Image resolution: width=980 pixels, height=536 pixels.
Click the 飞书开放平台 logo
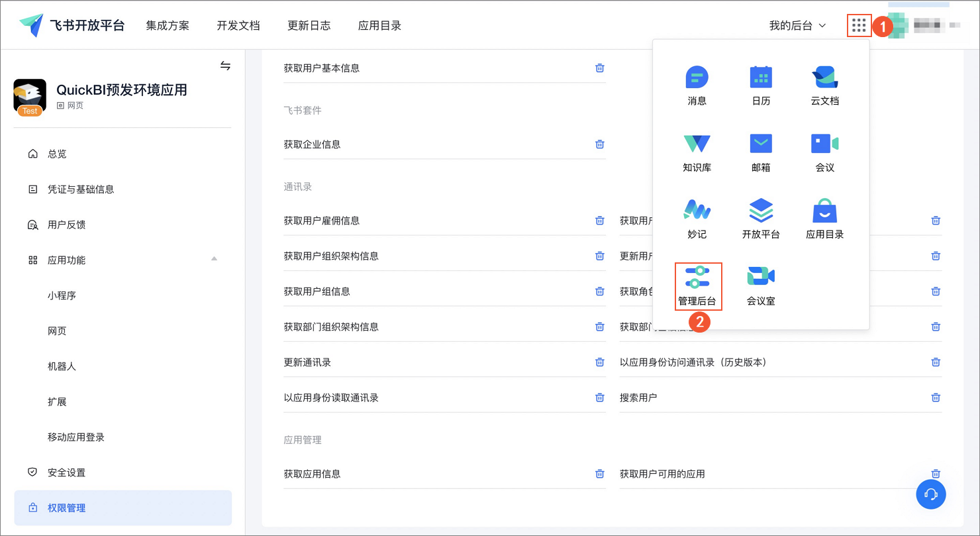point(72,26)
